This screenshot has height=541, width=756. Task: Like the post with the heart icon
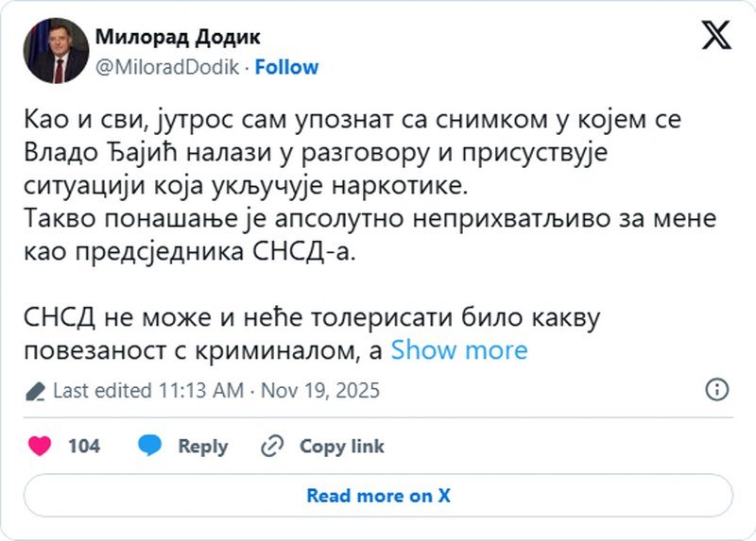coord(40,447)
